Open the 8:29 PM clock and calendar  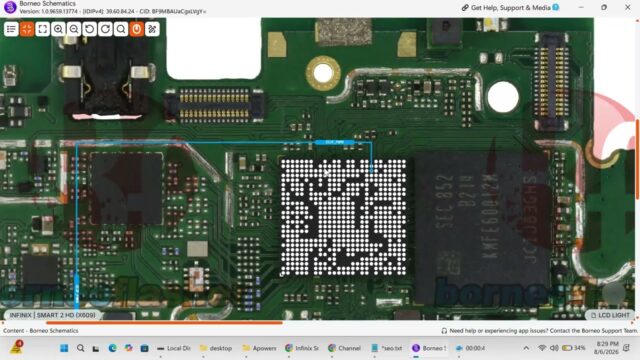(x=607, y=348)
